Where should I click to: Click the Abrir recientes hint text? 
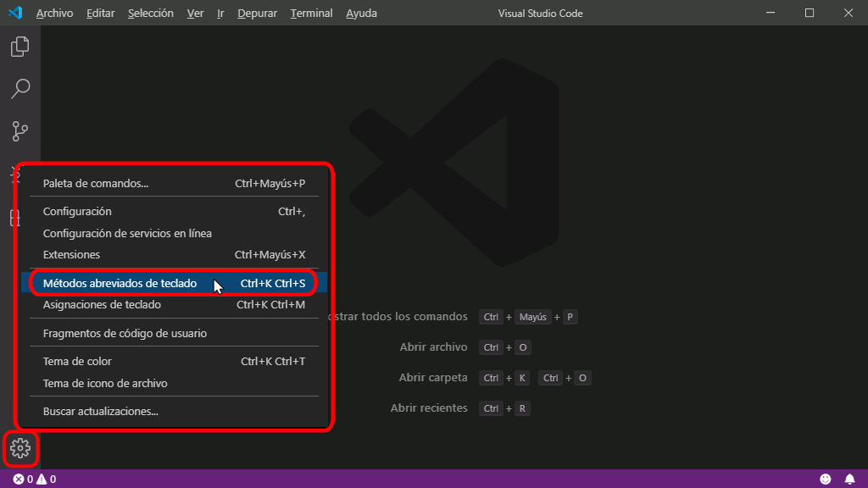click(x=429, y=408)
